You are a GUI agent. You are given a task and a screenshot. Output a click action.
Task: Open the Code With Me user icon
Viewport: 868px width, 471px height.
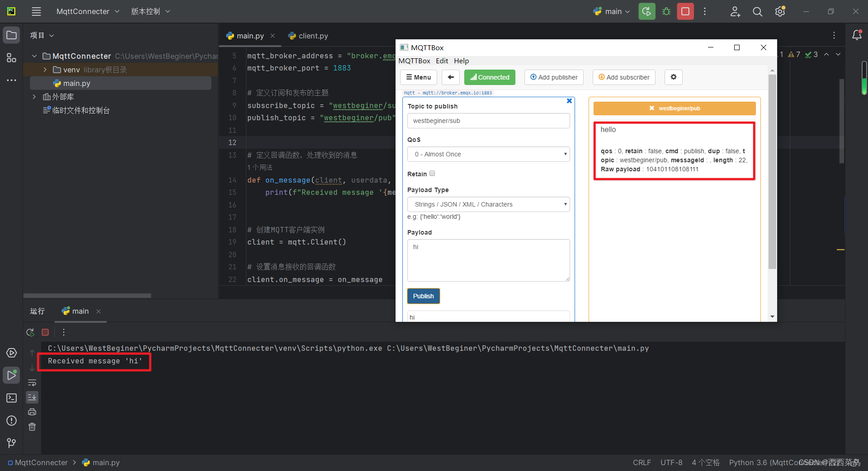click(735, 11)
